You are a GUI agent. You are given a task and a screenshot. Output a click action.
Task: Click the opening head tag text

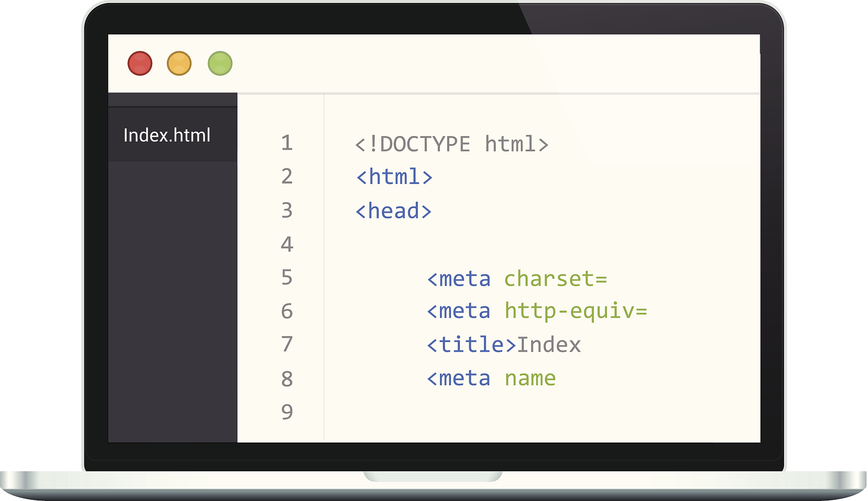[x=393, y=211]
